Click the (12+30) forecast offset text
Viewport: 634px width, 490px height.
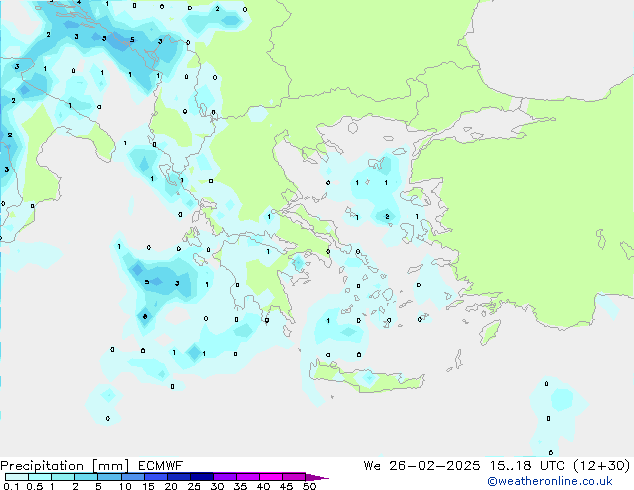click(606, 465)
